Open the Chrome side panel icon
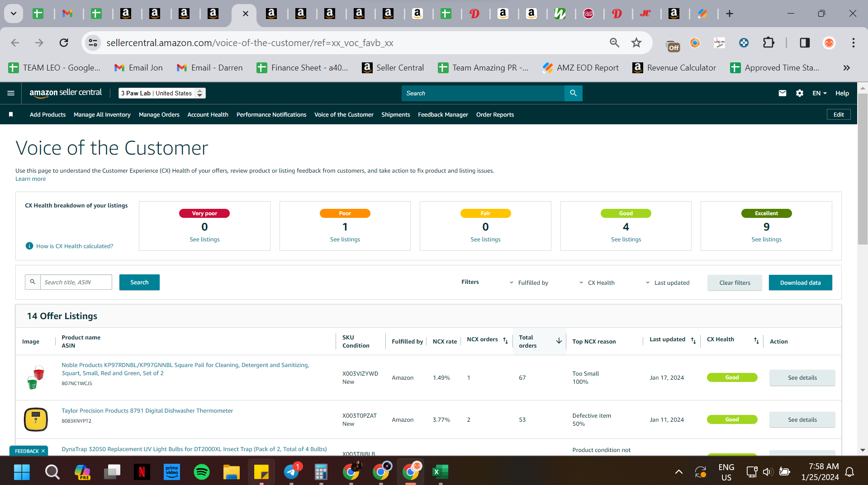The image size is (868, 485). (x=805, y=43)
